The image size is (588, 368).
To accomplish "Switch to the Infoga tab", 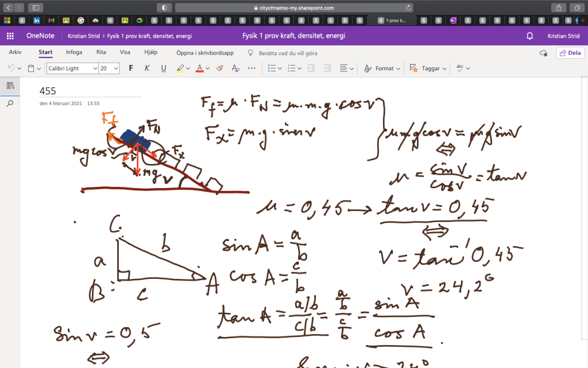I will point(74,52).
